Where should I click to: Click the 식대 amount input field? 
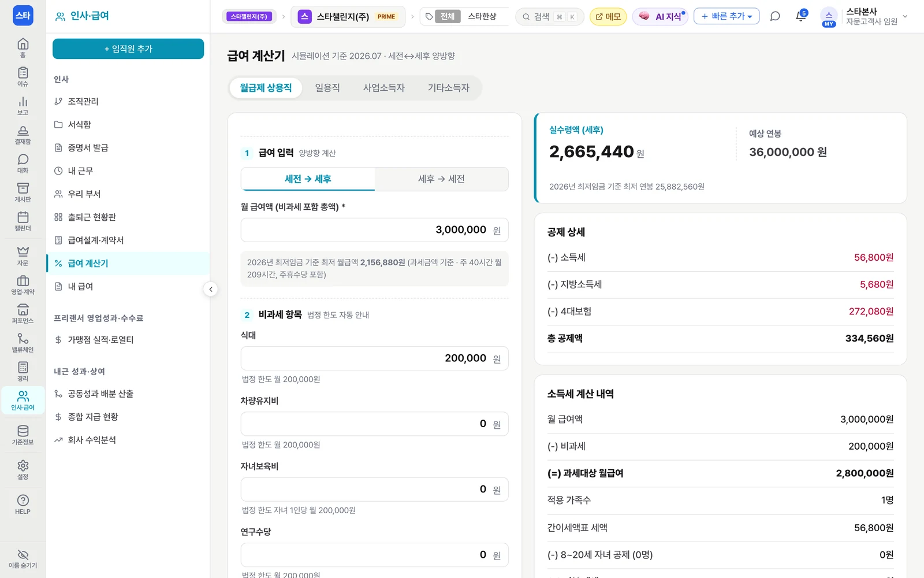coord(375,358)
